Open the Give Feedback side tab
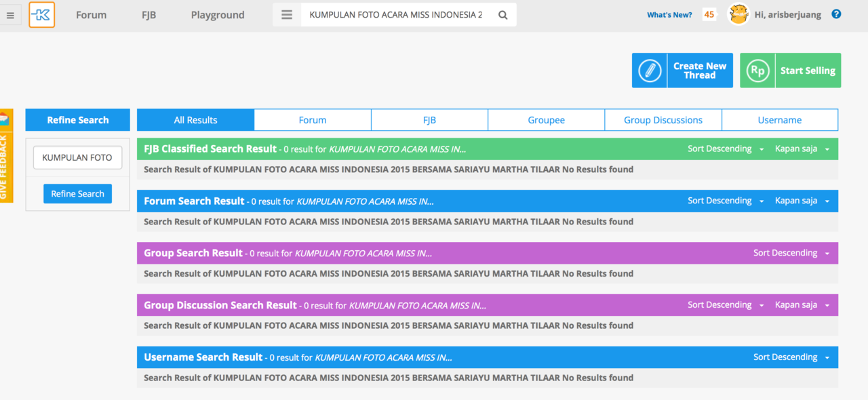 coord(5,156)
